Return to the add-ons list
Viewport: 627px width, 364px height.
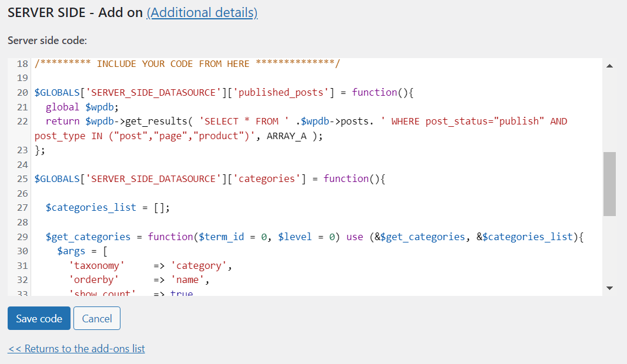tap(76, 348)
